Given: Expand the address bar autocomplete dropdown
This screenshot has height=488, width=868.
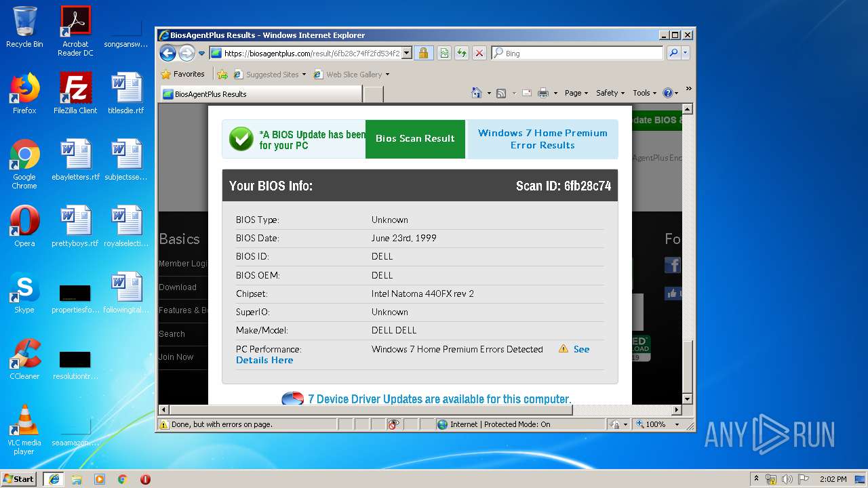Looking at the screenshot, I should (x=407, y=53).
